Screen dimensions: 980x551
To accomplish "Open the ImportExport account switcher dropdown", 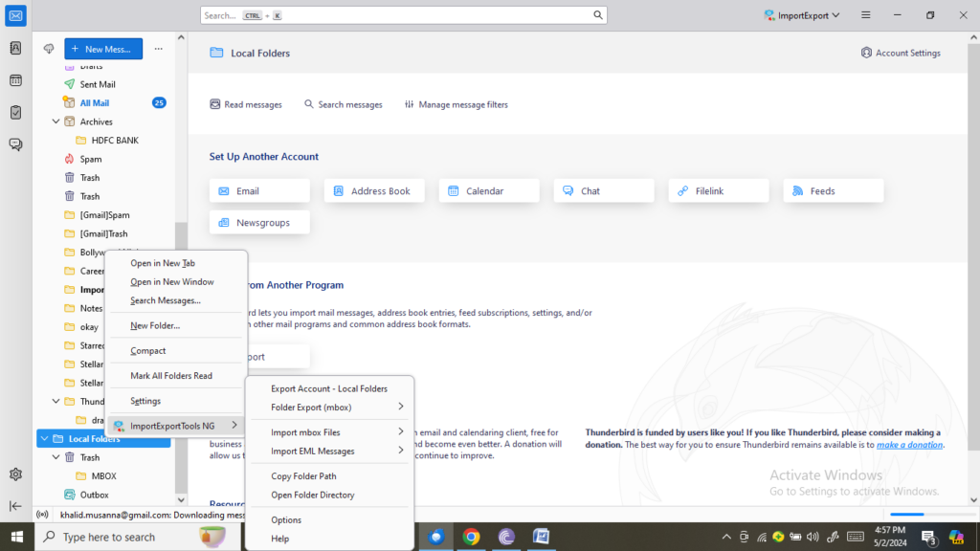I will pos(802,14).
